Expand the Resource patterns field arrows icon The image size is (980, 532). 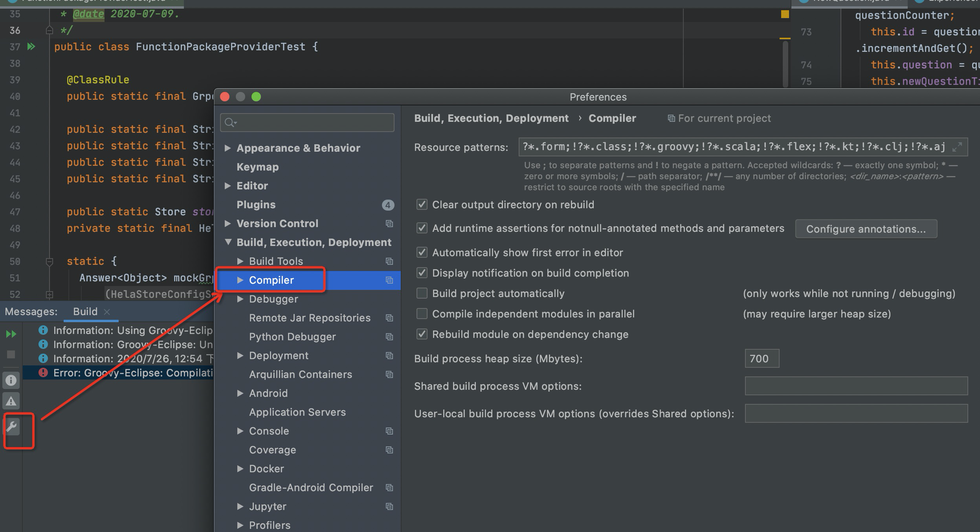(x=957, y=147)
